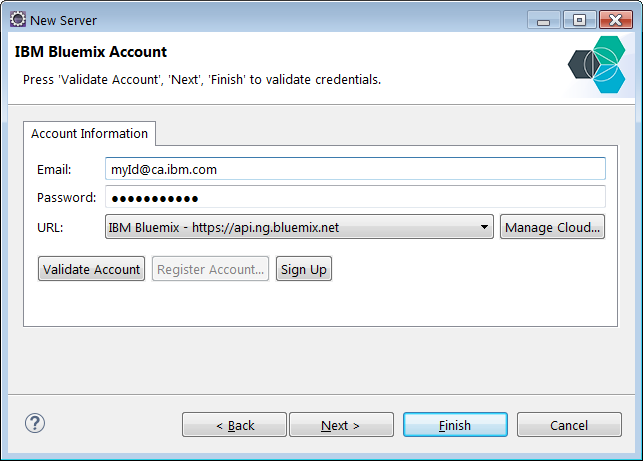Click the Validate Account button
The width and height of the screenshot is (643, 461).
click(x=91, y=269)
